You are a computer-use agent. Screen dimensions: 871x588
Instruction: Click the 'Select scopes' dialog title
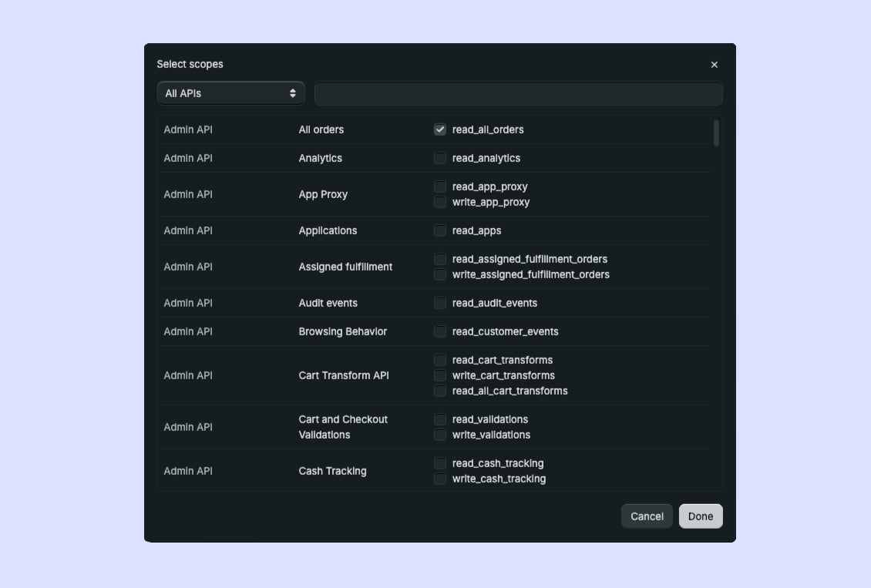190,65
